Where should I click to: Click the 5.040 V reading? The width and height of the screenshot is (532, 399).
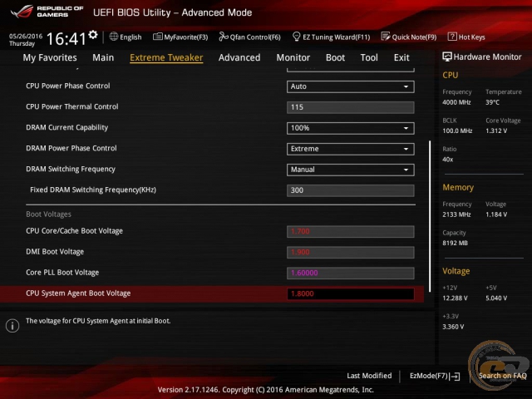pyautogui.click(x=496, y=298)
